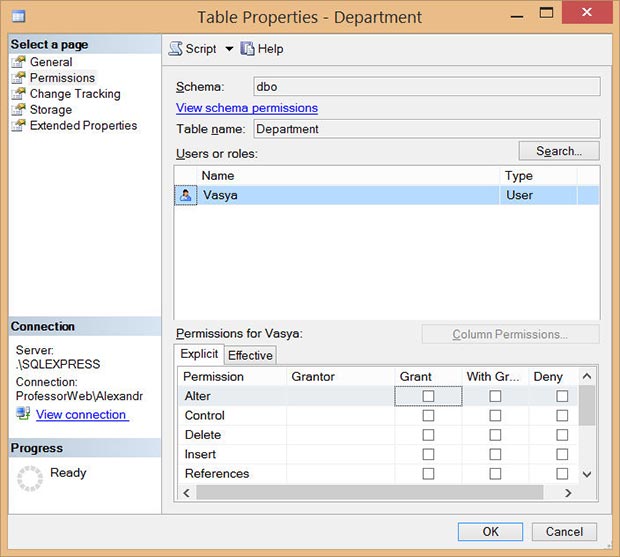Click the permissions list scroll up arrow

point(587,376)
